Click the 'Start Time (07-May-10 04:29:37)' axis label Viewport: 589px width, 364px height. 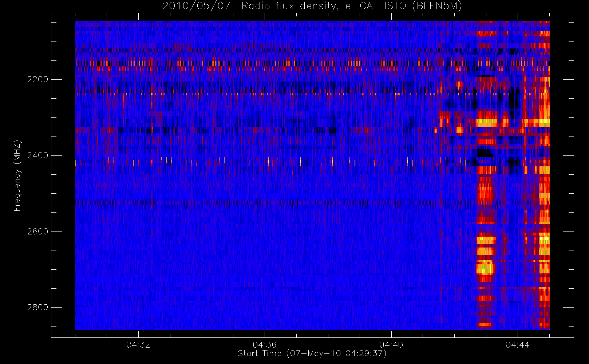(x=312, y=353)
